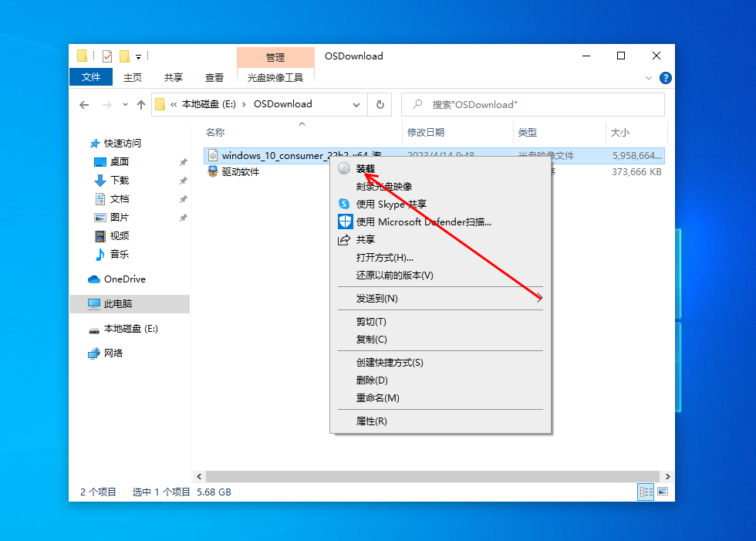Switch to details view in status bar
This screenshot has height=541, width=756.
(645, 492)
